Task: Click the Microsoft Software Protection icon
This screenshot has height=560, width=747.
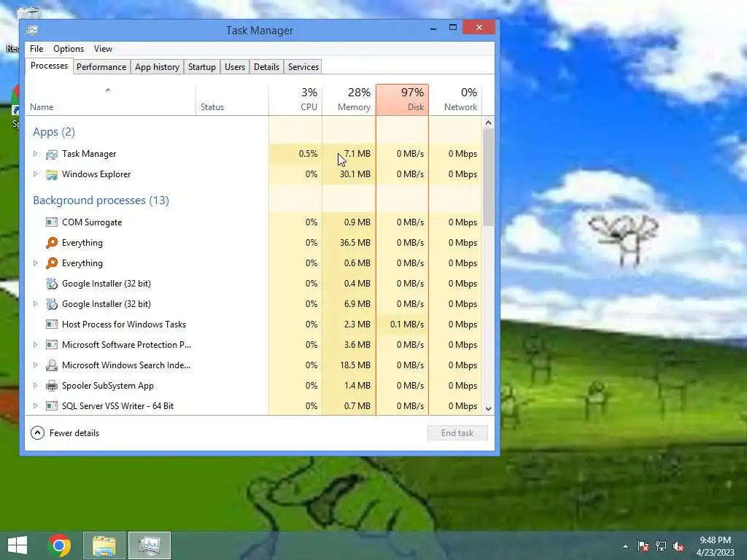Action: (52, 345)
